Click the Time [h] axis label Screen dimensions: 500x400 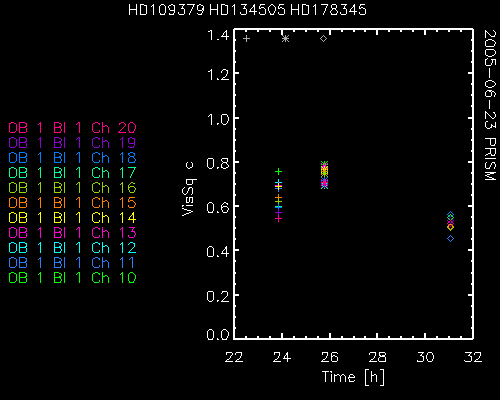pyautogui.click(x=353, y=377)
